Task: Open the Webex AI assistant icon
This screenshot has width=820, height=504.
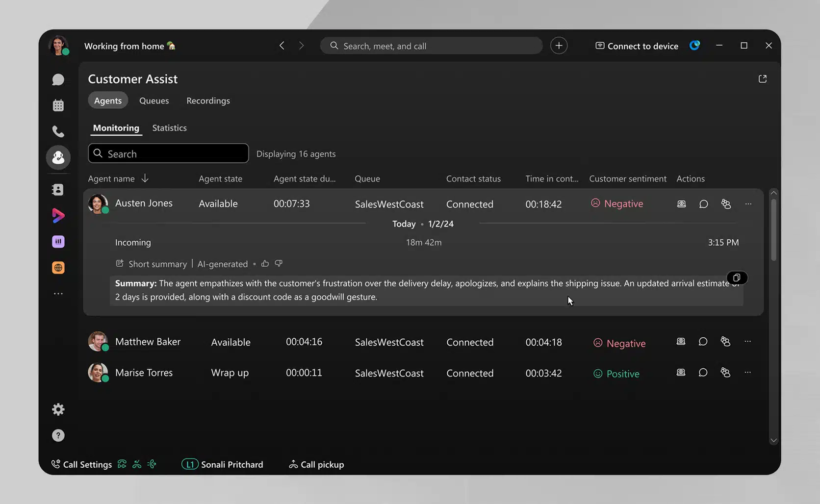Action: click(694, 46)
